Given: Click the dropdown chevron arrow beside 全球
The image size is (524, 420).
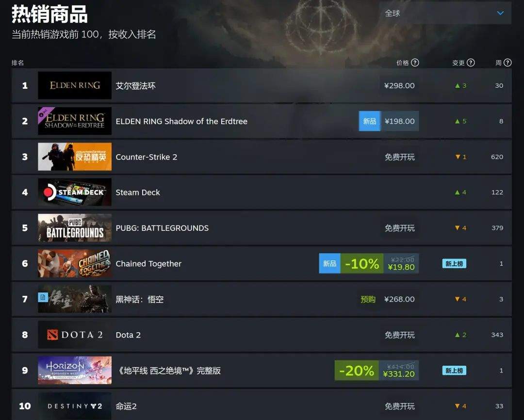Looking at the screenshot, I should point(500,13).
